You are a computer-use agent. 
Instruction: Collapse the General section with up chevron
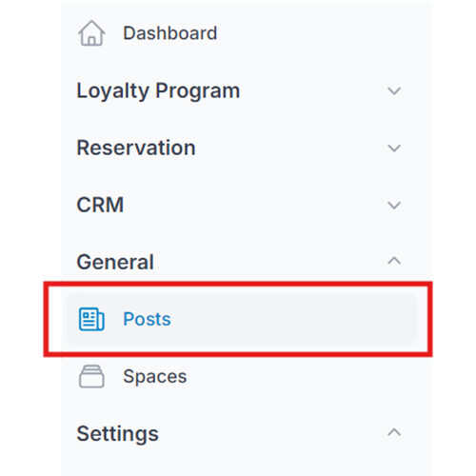point(394,261)
